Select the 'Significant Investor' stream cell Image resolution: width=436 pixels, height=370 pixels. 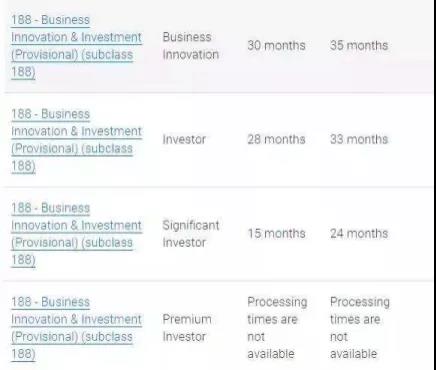191,234
